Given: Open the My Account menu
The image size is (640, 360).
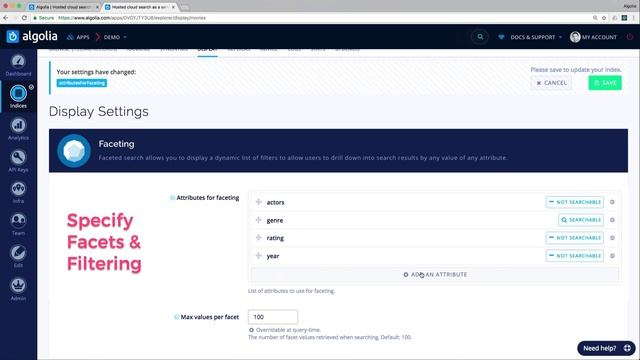Looking at the screenshot, I should coord(593,37).
